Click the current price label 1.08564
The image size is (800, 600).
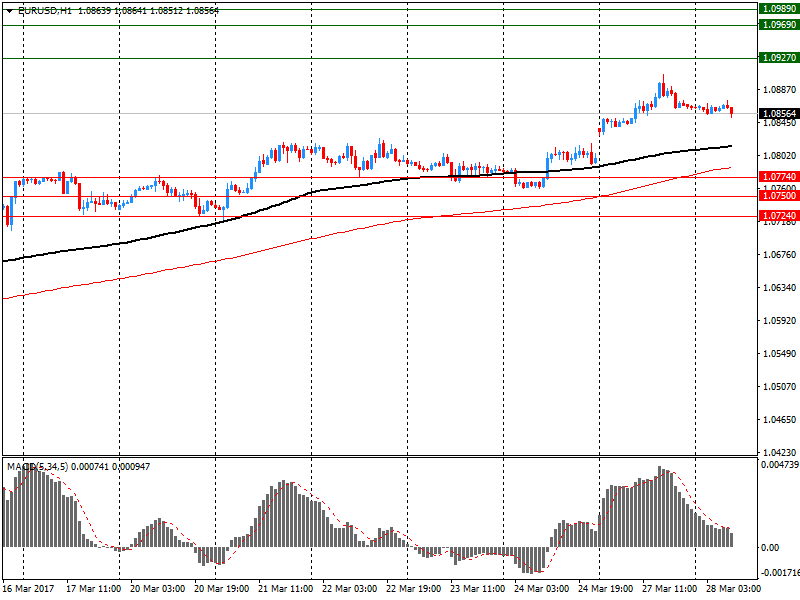click(778, 113)
